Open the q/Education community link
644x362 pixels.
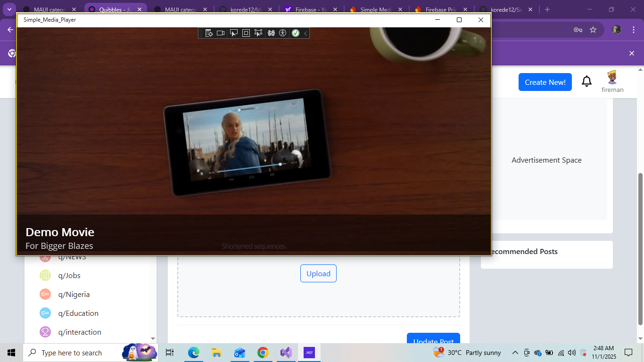pos(78,313)
